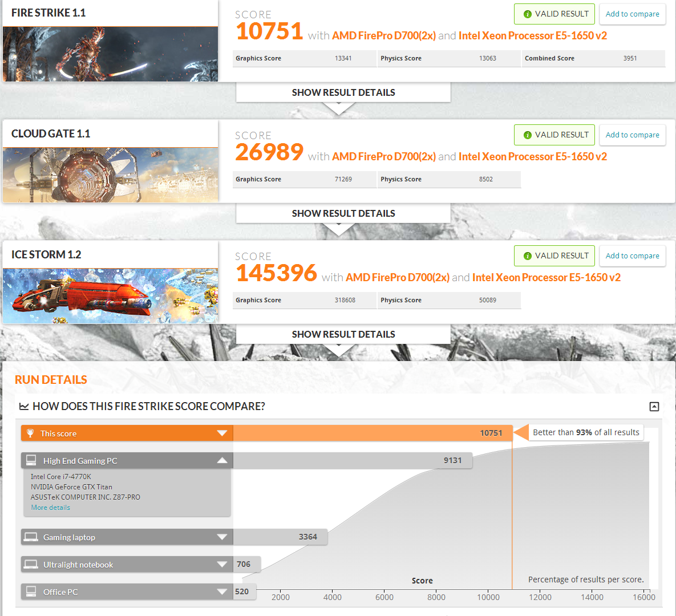Click FIRE STRIKE 1.1 title

tap(48, 13)
